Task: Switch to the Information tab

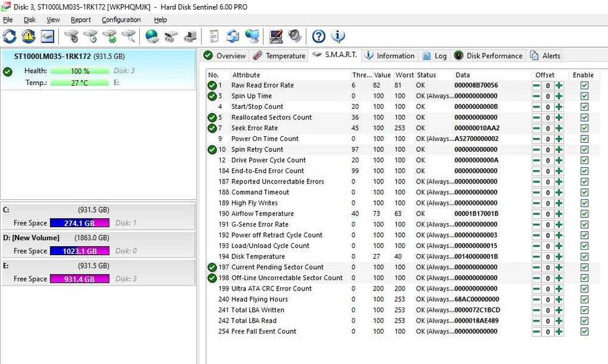Action: pyautogui.click(x=390, y=56)
